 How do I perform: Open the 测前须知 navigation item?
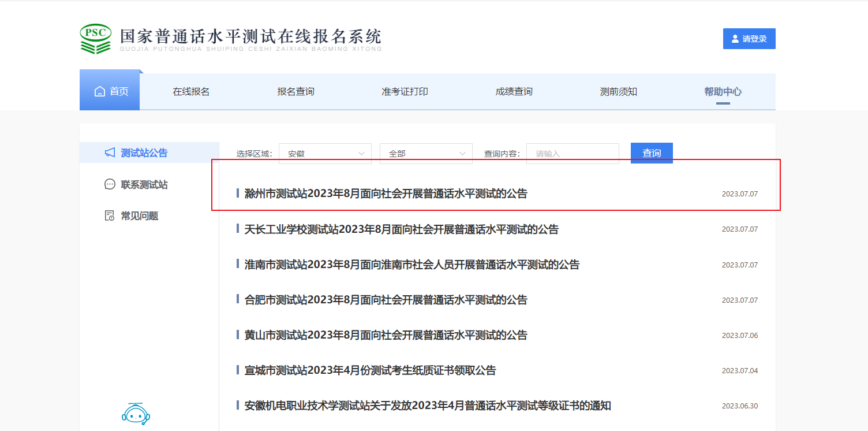[x=618, y=92]
